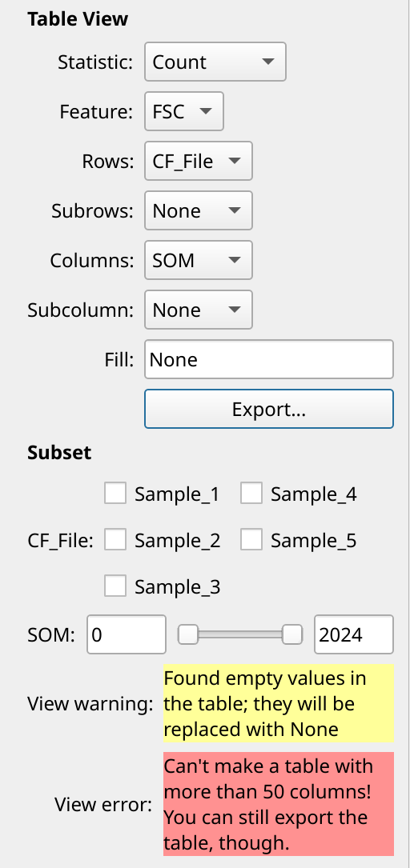This screenshot has width=410, height=868.
Task: Expand the Rows dropdown set to CF_File
Action: click(x=199, y=161)
